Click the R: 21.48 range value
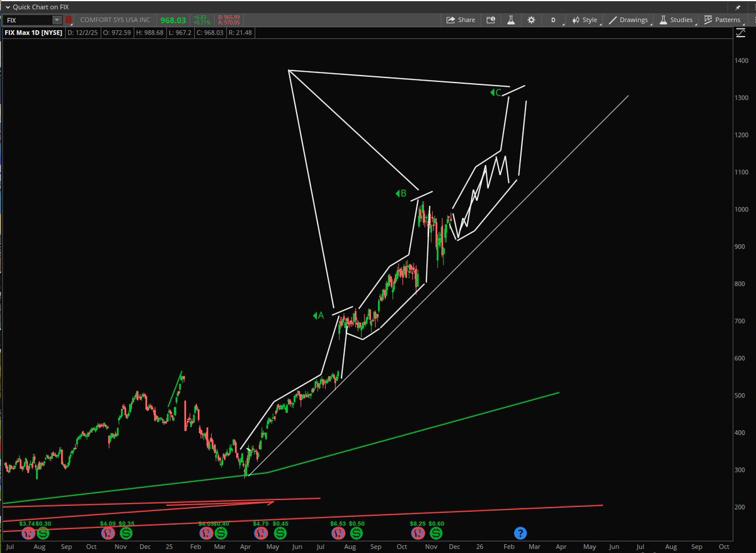Screen dimensions: 756x553 coord(239,32)
